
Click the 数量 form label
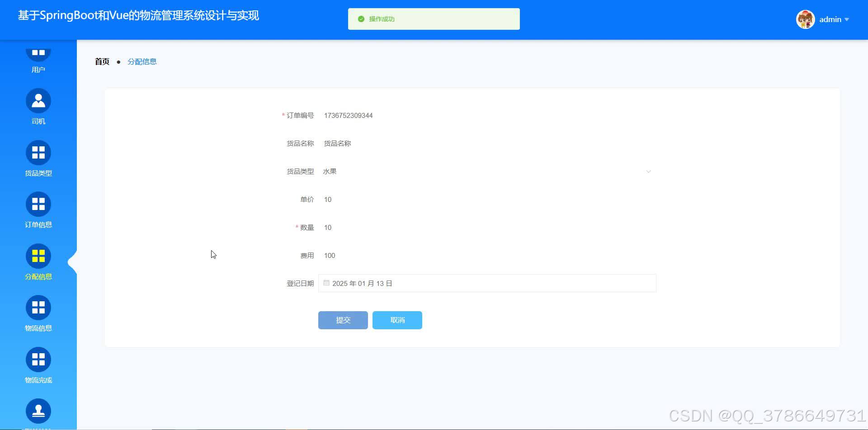[307, 228]
